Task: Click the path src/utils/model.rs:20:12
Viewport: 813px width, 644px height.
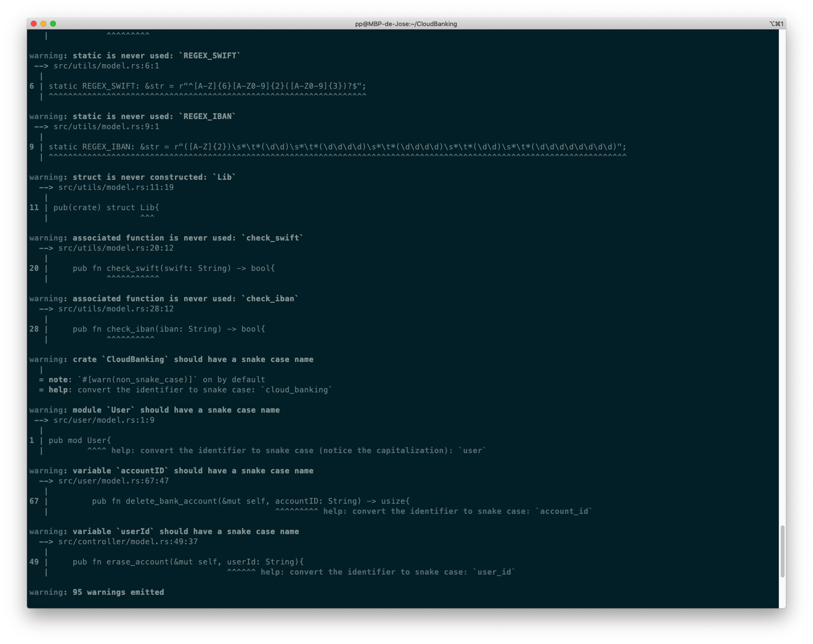Action: [116, 248]
